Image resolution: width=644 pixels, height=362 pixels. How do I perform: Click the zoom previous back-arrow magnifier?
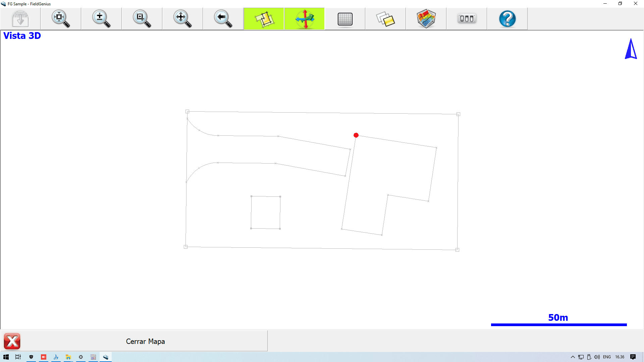click(x=223, y=19)
